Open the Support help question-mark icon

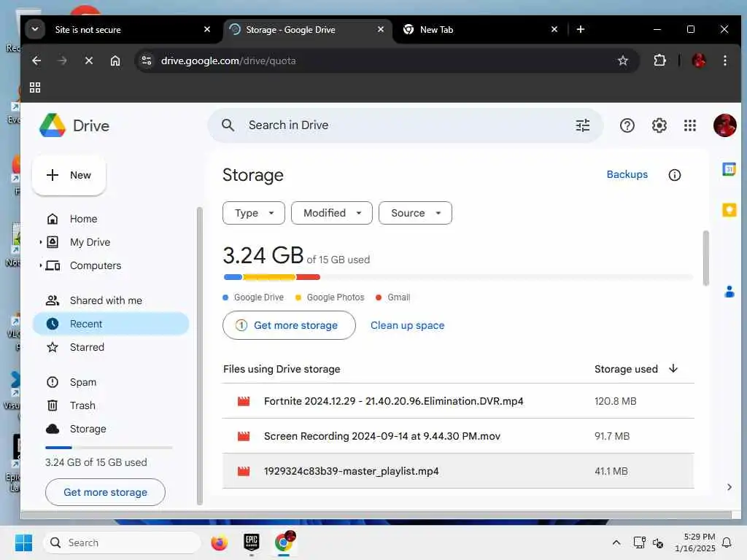click(x=627, y=125)
